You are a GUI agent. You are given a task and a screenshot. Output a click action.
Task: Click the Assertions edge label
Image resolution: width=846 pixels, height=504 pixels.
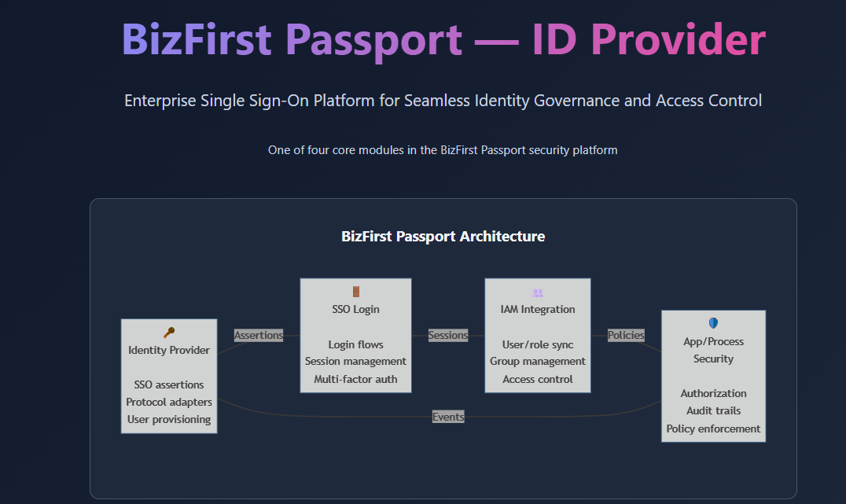pyautogui.click(x=259, y=335)
